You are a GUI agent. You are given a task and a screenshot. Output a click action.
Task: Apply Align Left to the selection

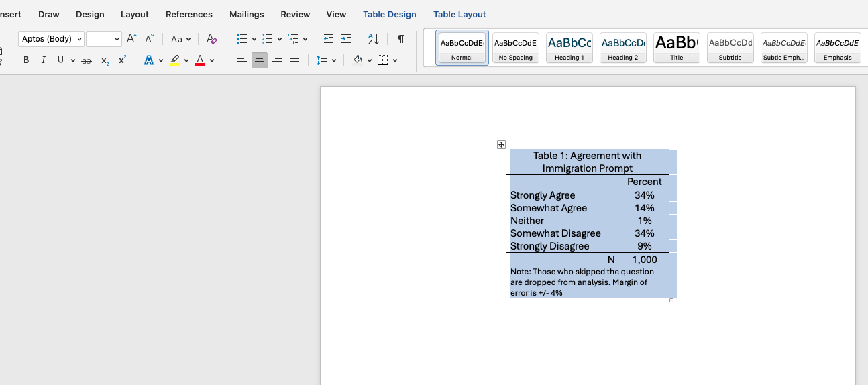242,60
